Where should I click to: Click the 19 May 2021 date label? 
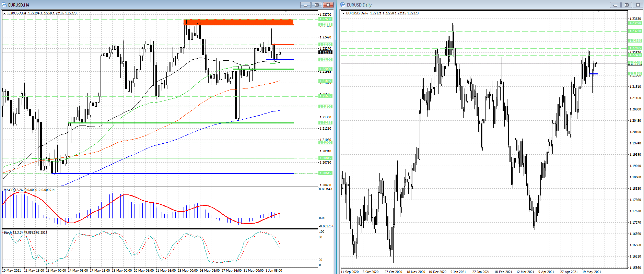point(592,272)
